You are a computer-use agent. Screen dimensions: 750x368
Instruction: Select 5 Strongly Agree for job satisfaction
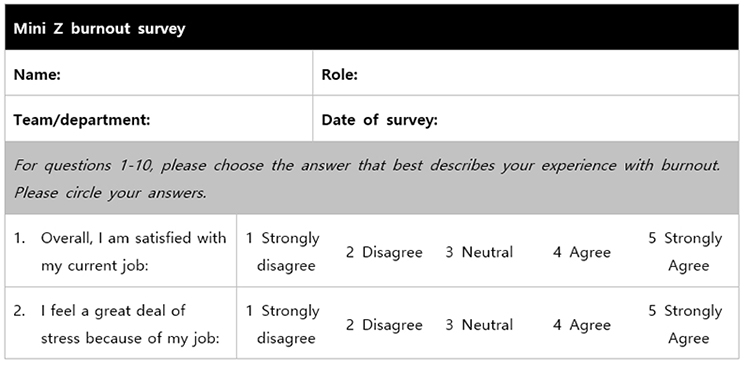coord(685,252)
